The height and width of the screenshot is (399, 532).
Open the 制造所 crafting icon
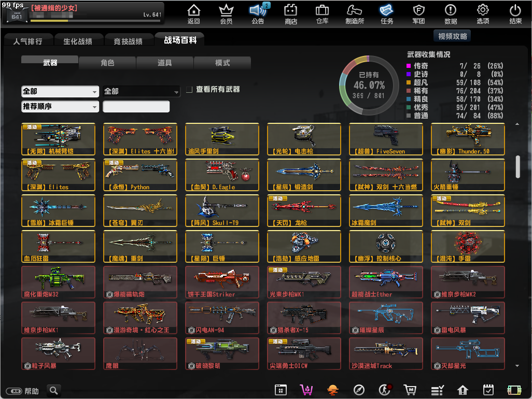pyautogui.click(x=355, y=14)
